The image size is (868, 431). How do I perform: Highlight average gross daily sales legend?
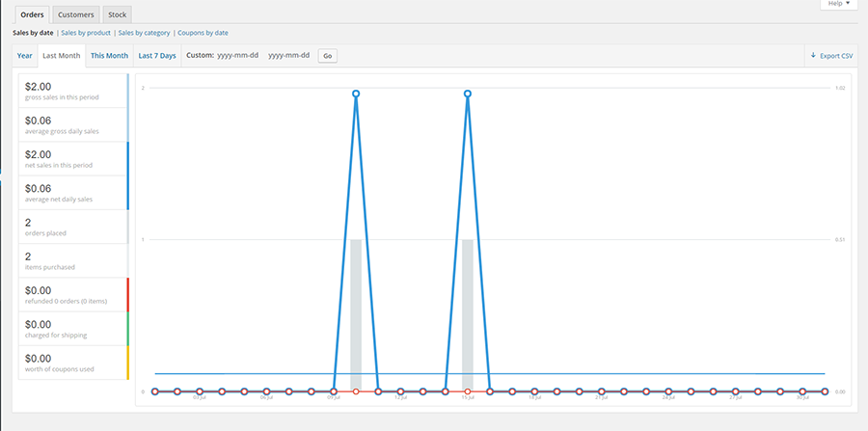click(x=73, y=125)
